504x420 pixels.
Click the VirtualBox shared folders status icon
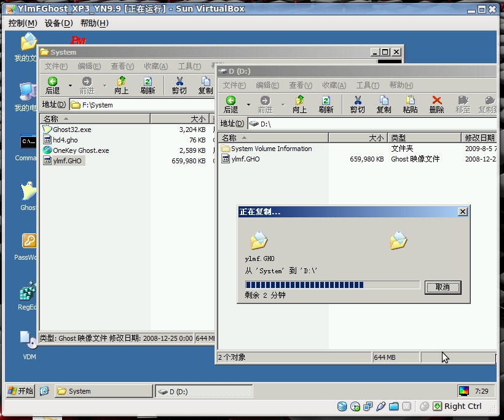click(x=394, y=406)
